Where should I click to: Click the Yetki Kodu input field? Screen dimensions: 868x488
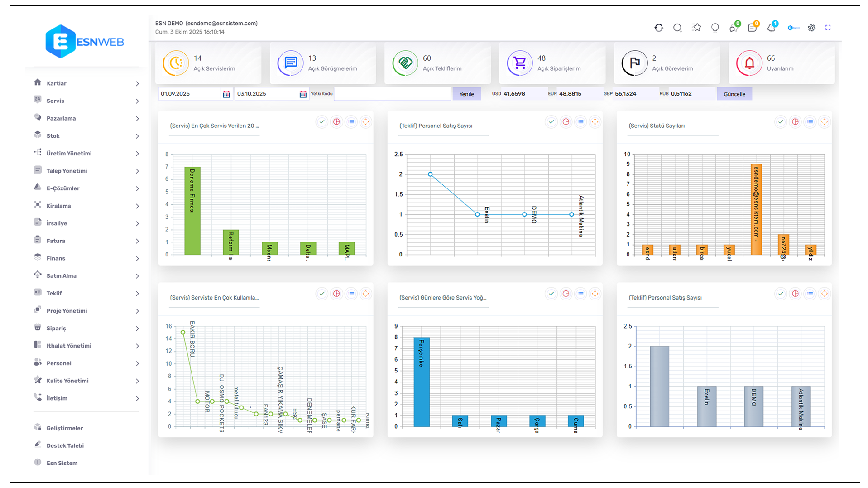click(x=392, y=94)
